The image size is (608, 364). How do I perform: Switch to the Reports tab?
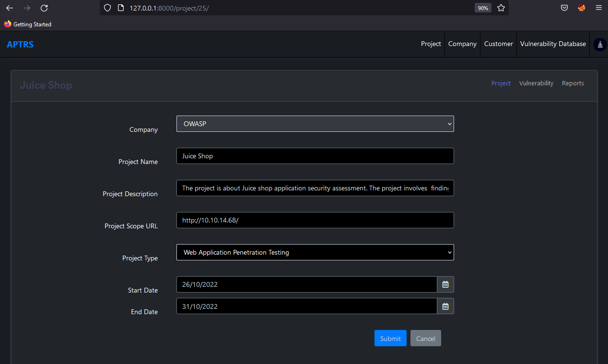573,83
